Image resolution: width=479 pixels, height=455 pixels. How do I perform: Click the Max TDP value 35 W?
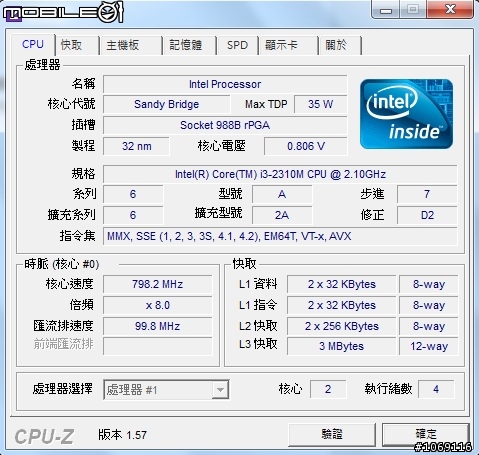tap(320, 104)
